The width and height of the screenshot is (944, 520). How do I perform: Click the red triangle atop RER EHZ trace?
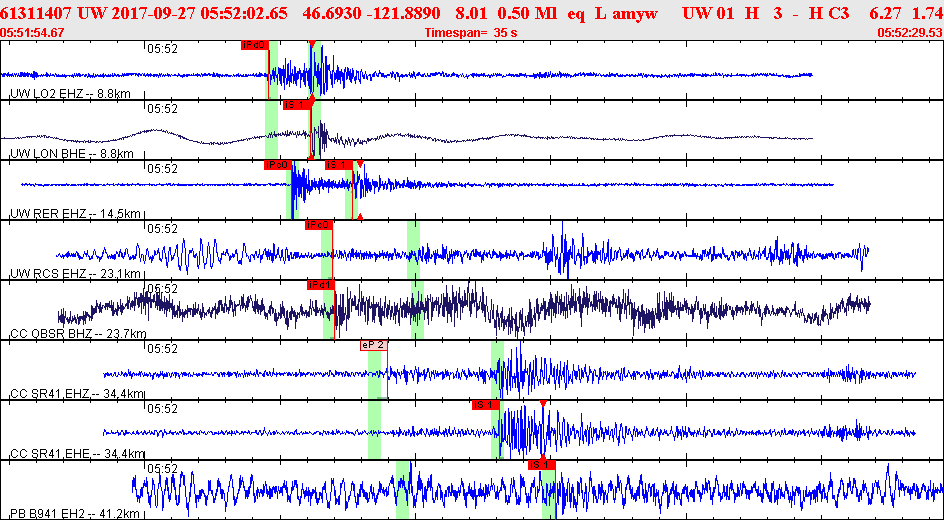(x=360, y=164)
